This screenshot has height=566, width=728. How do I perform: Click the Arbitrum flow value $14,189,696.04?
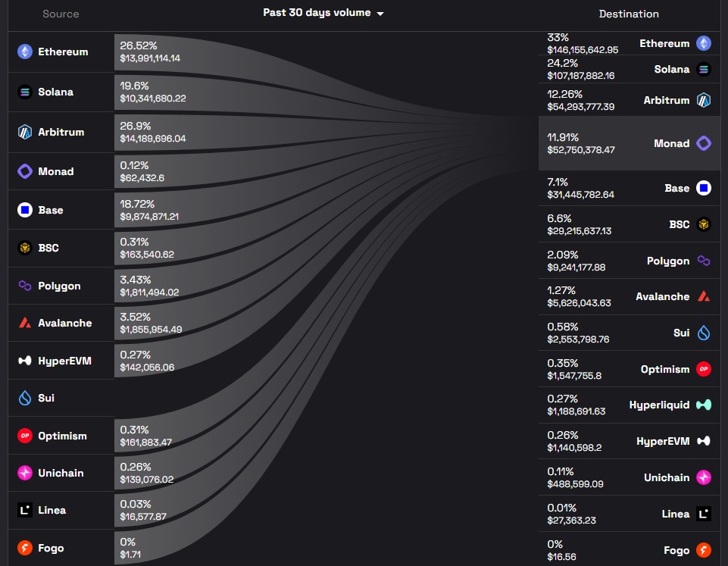[x=153, y=139]
